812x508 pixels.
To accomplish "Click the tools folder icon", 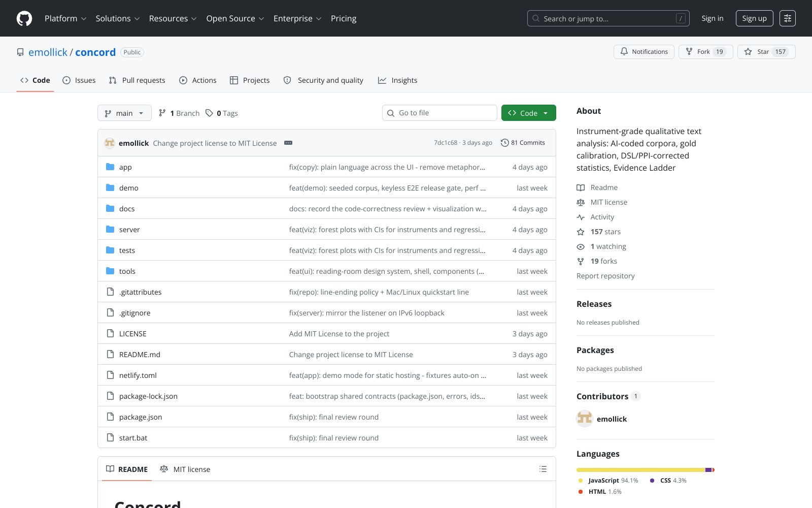I will [110, 271].
